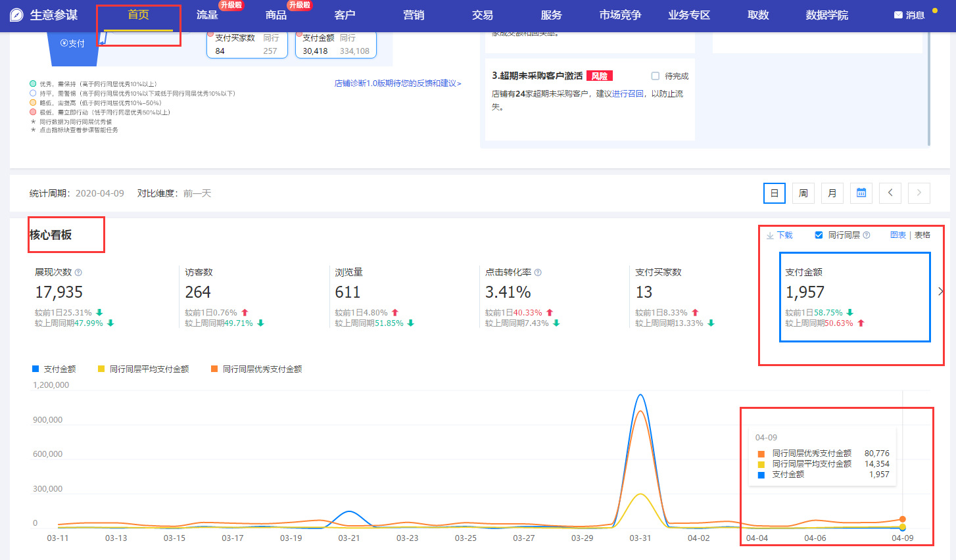
Task: Click the 升级啦 badge on 商品
Action: pos(299,5)
